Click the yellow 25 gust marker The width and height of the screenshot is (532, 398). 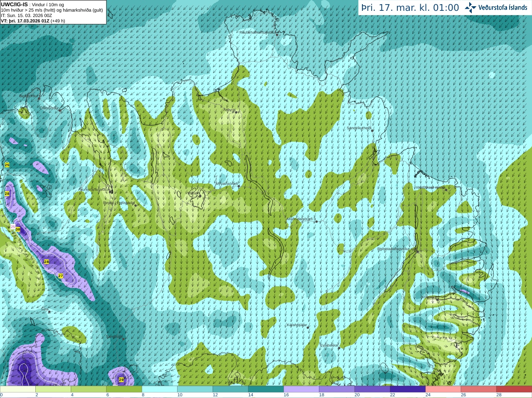pyautogui.click(x=7, y=165)
